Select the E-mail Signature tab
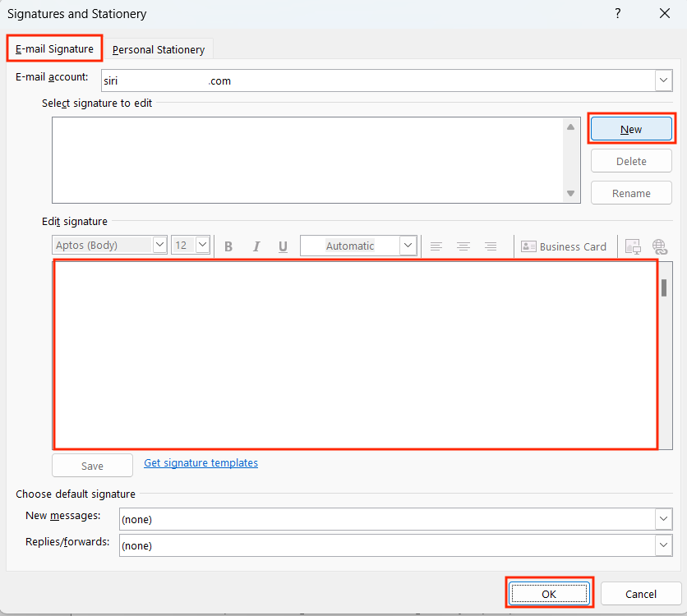 tap(53, 49)
